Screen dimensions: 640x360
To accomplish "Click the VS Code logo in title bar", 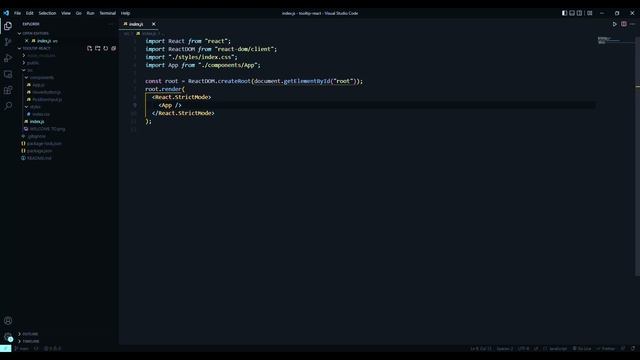I will pos(6,13).
